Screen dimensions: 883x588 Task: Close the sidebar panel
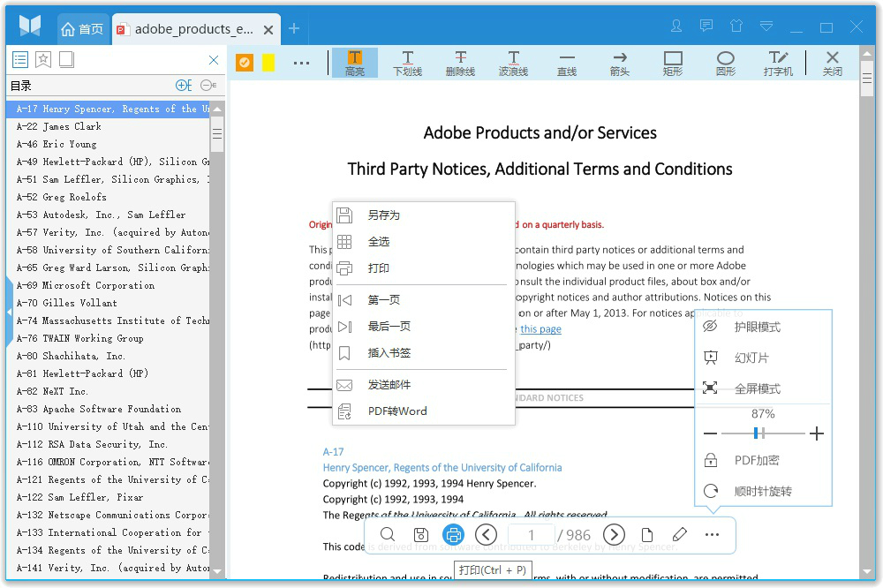pyautogui.click(x=214, y=60)
